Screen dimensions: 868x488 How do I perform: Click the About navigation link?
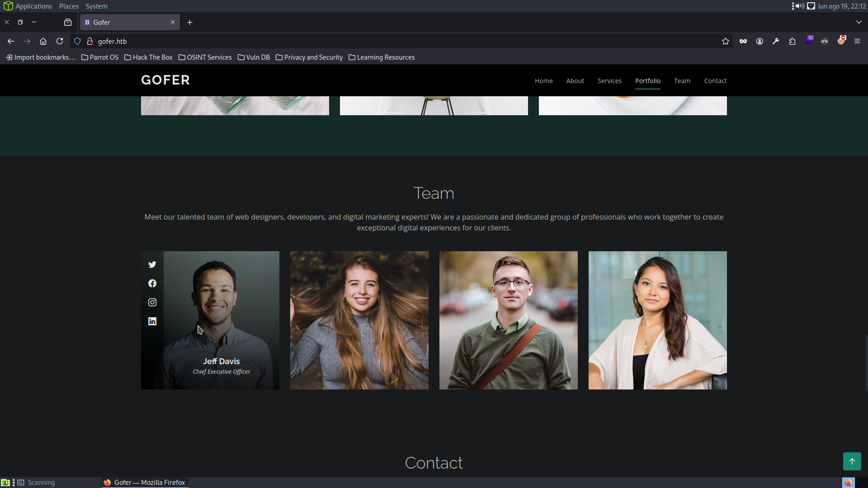click(x=576, y=80)
